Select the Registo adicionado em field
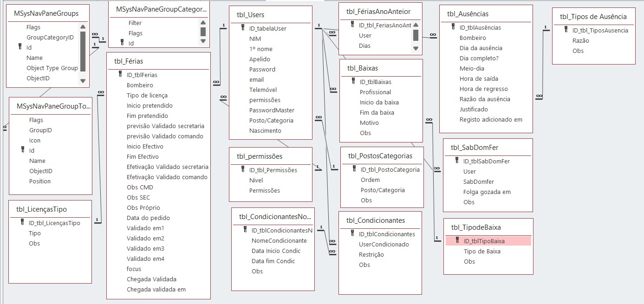The width and height of the screenshot is (644, 304). 491,119
